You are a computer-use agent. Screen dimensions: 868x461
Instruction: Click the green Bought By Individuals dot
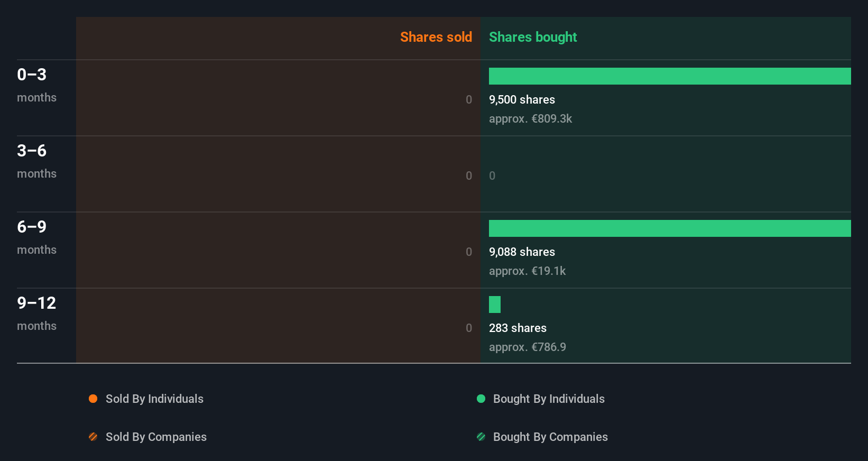pos(481,399)
